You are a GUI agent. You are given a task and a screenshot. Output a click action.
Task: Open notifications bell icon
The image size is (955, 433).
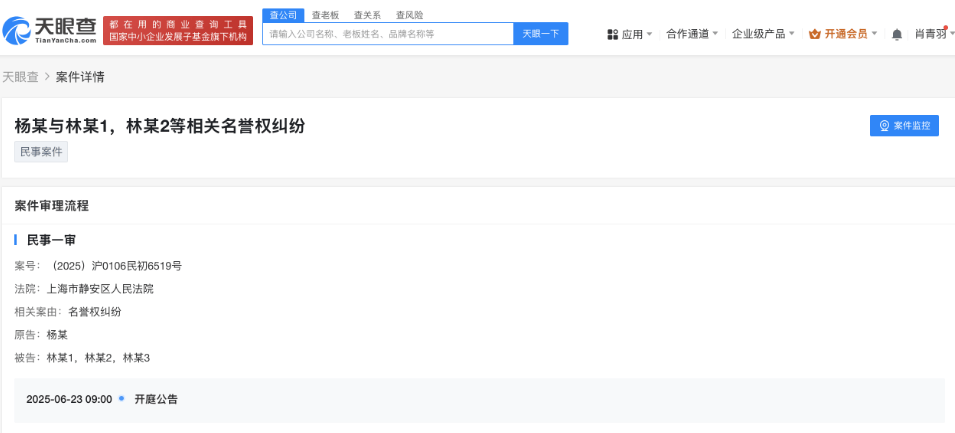click(x=897, y=34)
